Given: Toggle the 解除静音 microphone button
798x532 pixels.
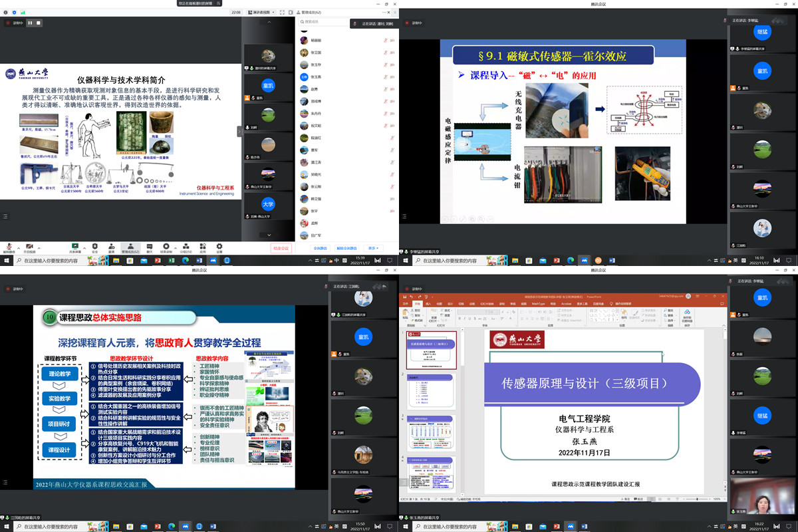Looking at the screenshot, I should (x=9, y=246).
